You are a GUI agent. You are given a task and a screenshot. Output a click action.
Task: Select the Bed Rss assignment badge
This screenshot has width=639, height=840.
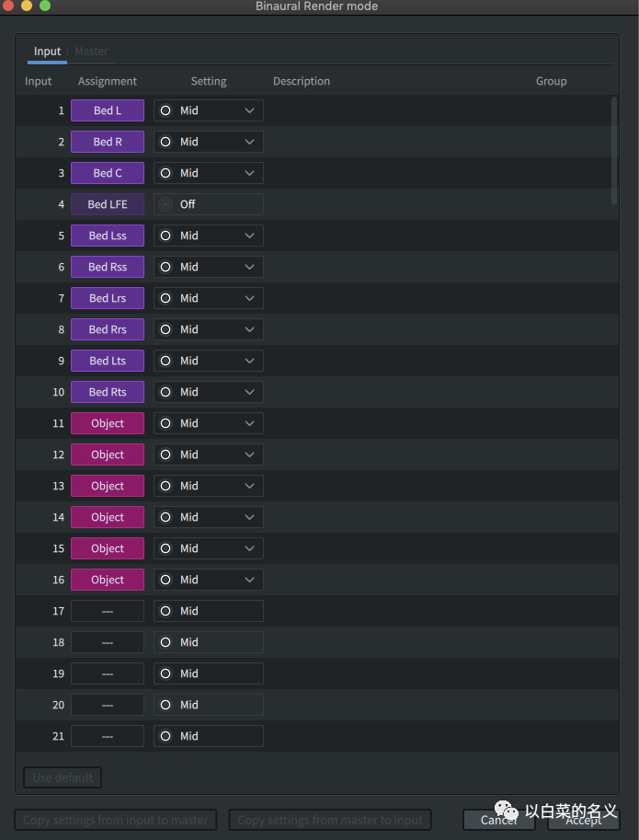tap(108, 267)
